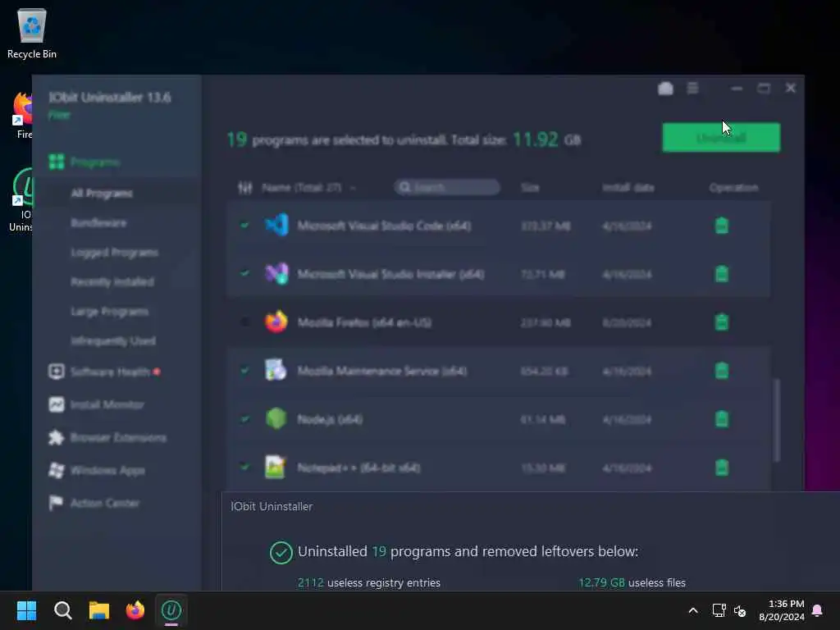Click trash icon for Node.js
This screenshot has height=630, width=840.
(x=722, y=419)
